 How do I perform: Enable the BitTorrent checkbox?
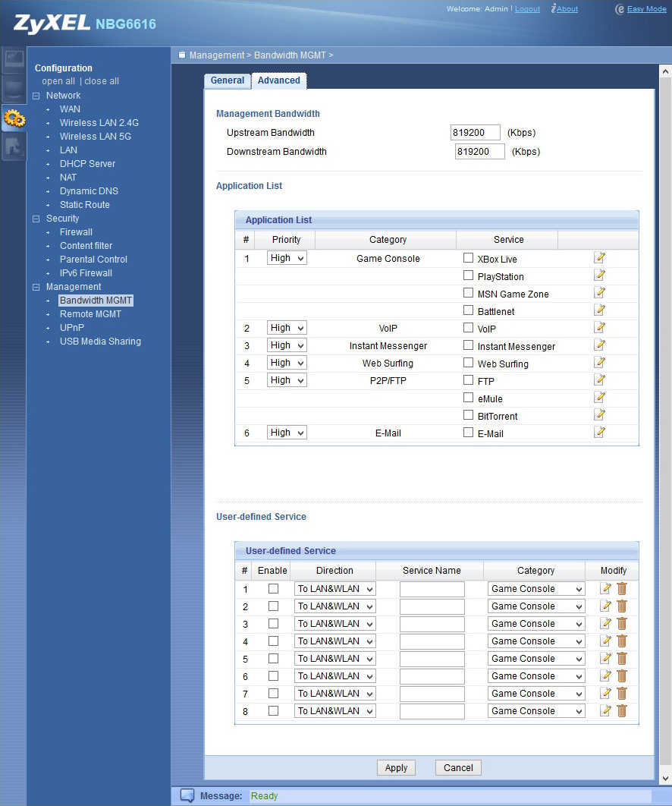(x=468, y=415)
